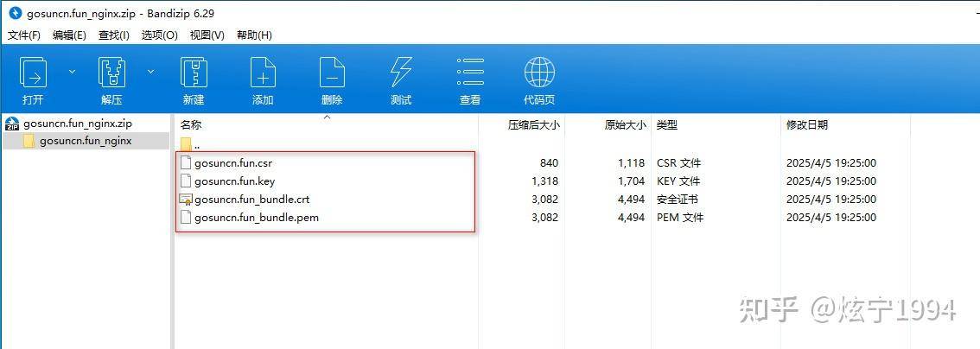Image resolution: width=980 pixels, height=349 pixels.
Task: Click the 测试 (Test) lightning icon
Action: [x=401, y=72]
